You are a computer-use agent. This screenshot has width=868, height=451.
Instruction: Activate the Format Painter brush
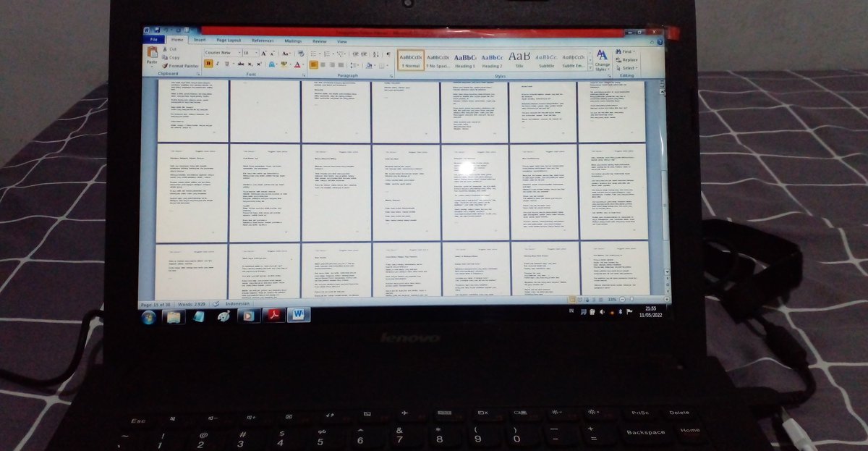point(181,66)
